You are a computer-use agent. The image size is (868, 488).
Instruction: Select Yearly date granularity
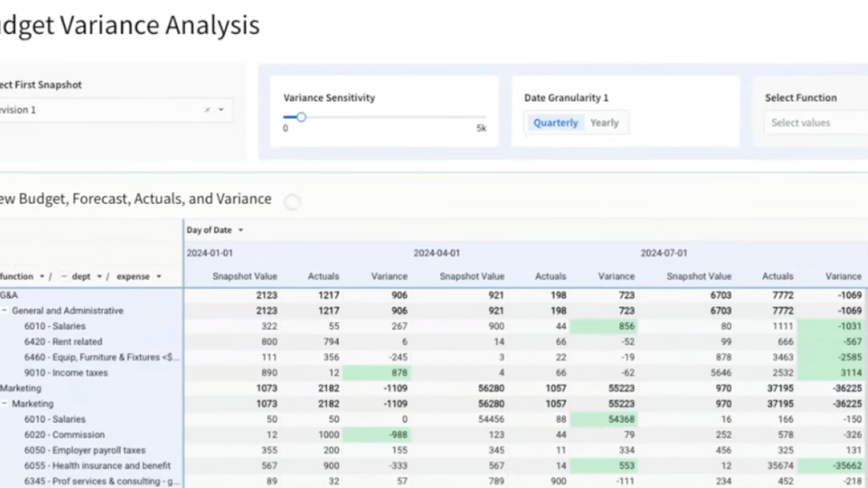[604, 123]
